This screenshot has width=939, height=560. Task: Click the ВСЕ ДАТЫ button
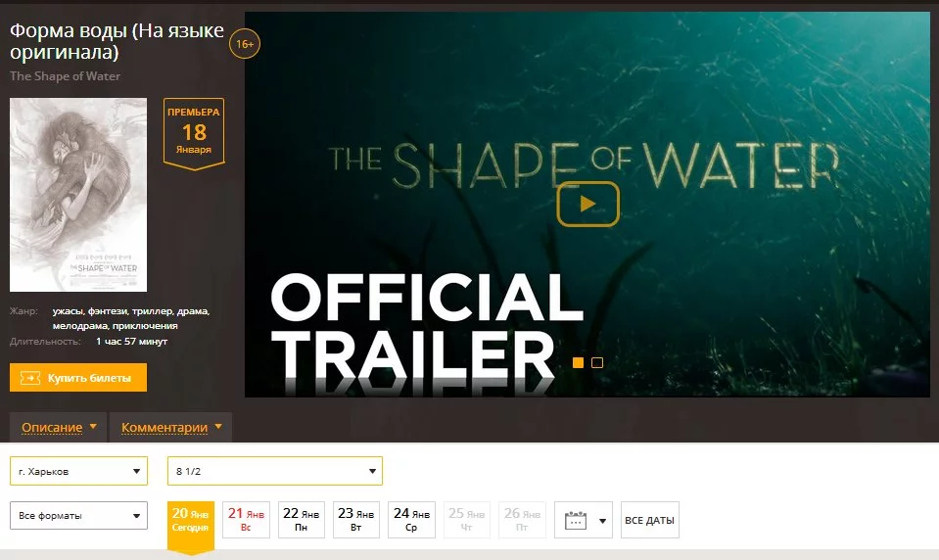point(650,520)
